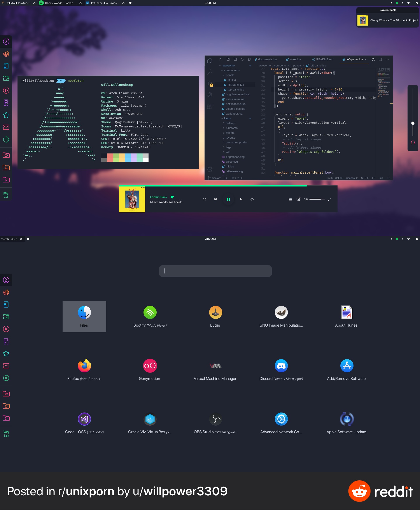Toggle Wi-Fi in the 7:02 AM top bar
The height and width of the screenshot is (510, 420).
click(408, 239)
